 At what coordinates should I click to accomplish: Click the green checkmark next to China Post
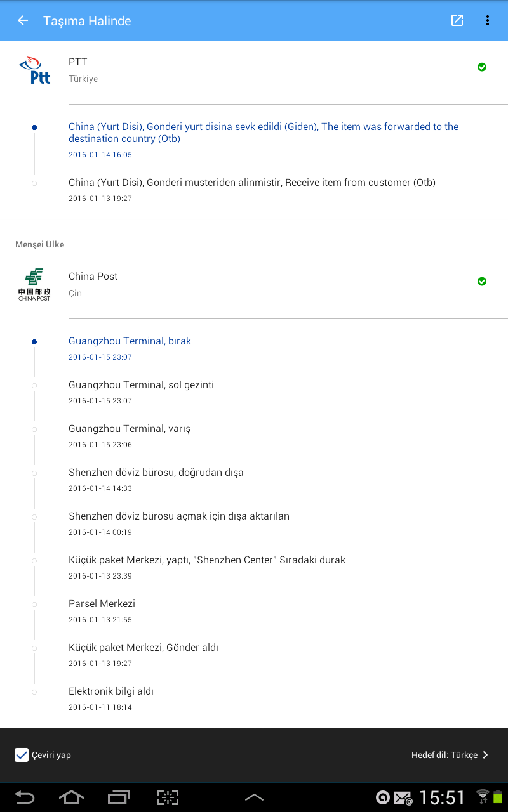tap(482, 281)
